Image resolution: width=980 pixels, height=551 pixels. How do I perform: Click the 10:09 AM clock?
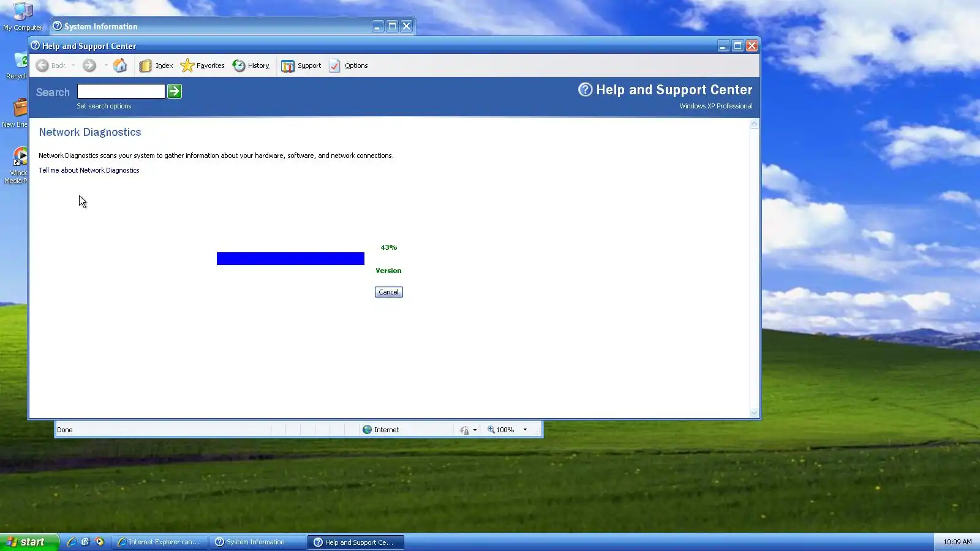coord(957,542)
